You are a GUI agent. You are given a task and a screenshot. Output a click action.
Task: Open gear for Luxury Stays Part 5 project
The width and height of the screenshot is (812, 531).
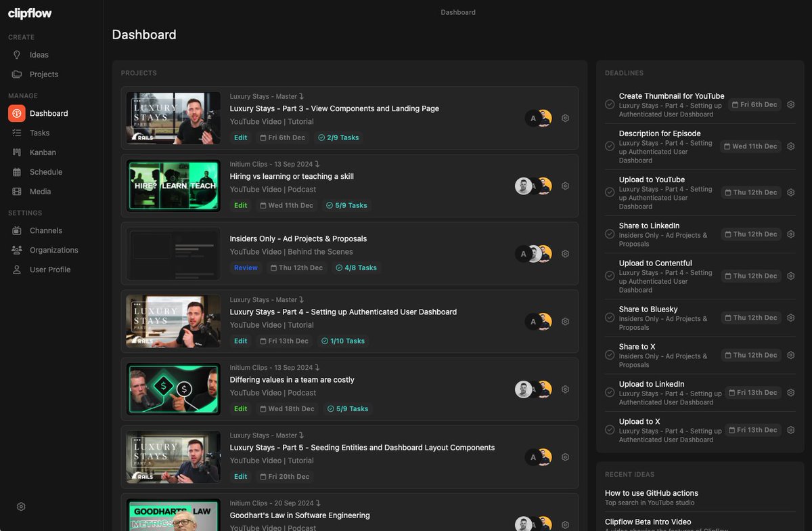click(566, 457)
